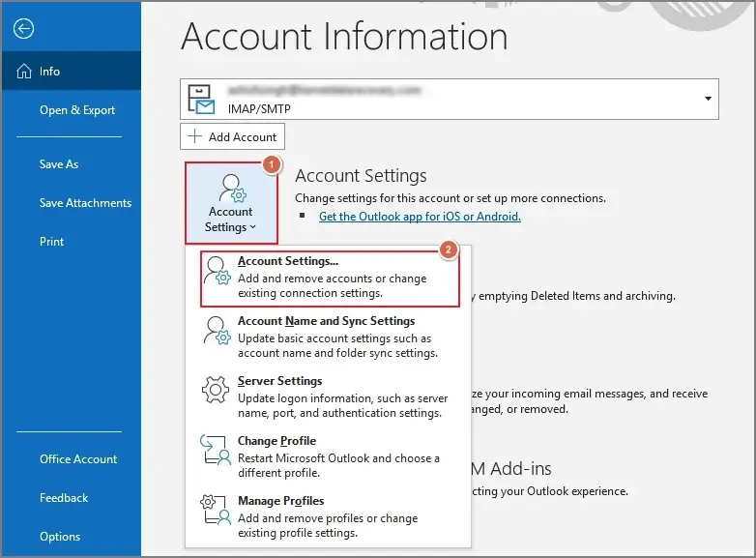This screenshot has width=756, height=558.
Task: Go to Open & Export
Action: pyautogui.click(x=77, y=110)
